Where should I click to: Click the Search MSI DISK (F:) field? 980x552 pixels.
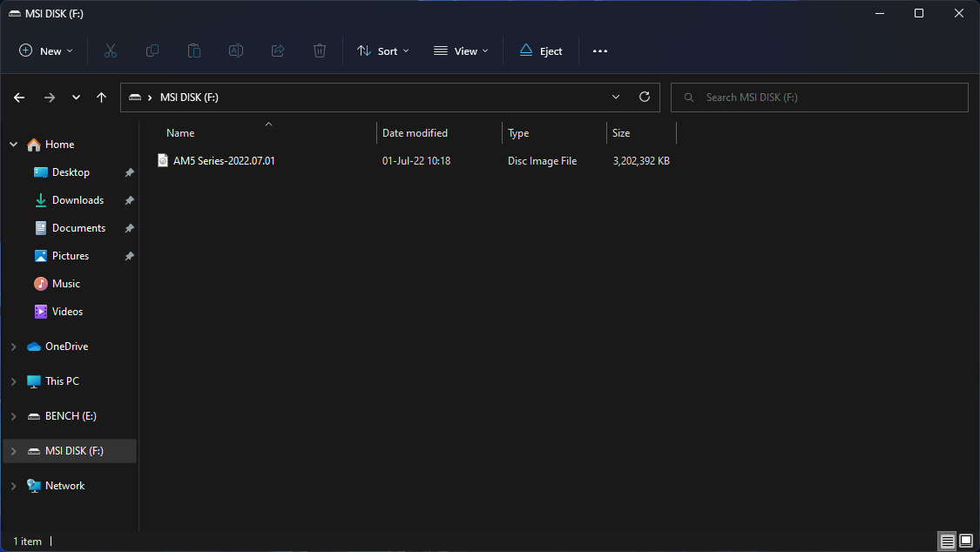click(820, 98)
